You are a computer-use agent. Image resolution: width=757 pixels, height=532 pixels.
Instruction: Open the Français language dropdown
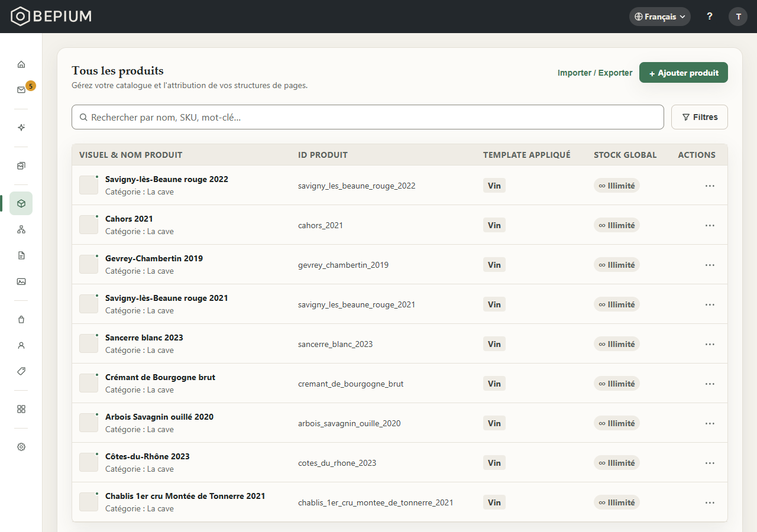click(x=660, y=17)
